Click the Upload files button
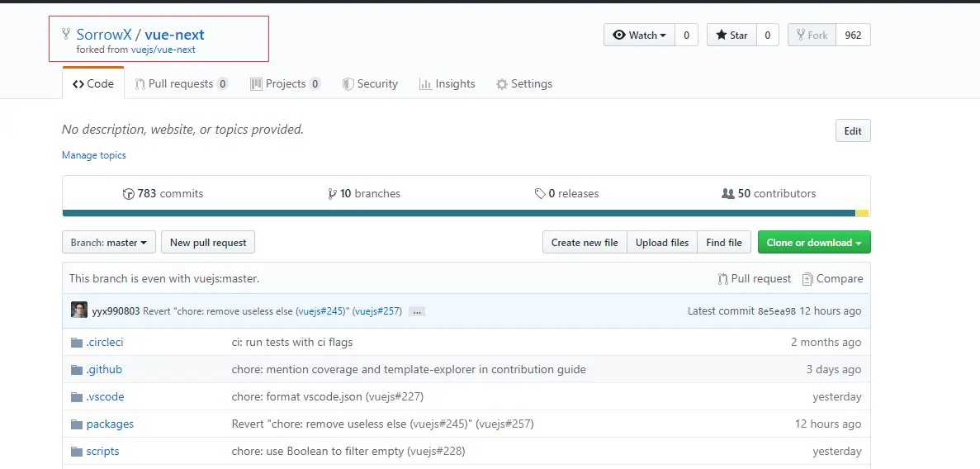The height and width of the screenshot is (469, 980). [662, 242]
